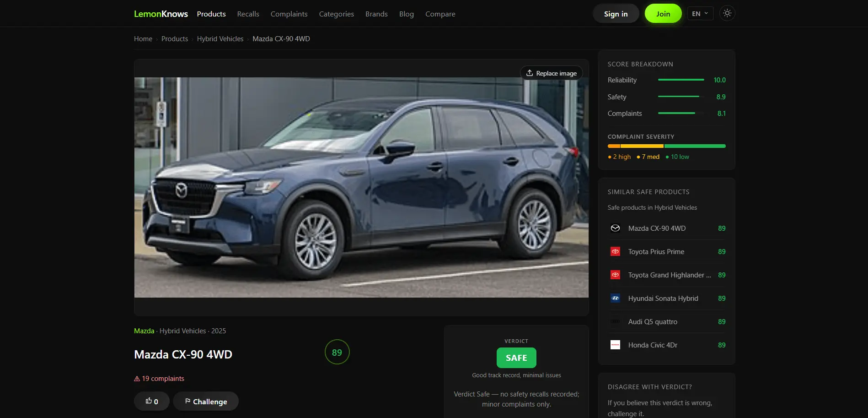Image resolution: width=868 pixels, height=418 pixels.
Task: Click the Join button
Action: click(663, 14)
